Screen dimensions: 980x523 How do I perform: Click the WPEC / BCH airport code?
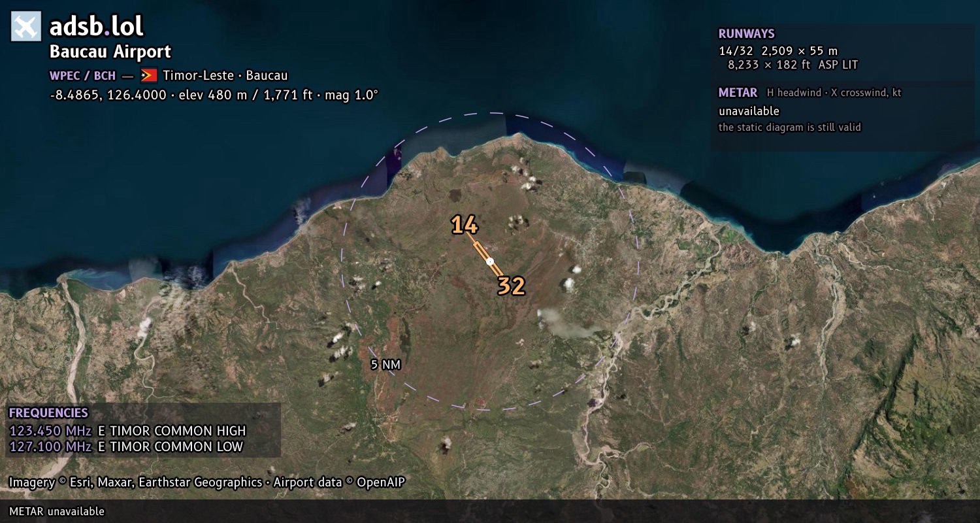coord(82,75)
